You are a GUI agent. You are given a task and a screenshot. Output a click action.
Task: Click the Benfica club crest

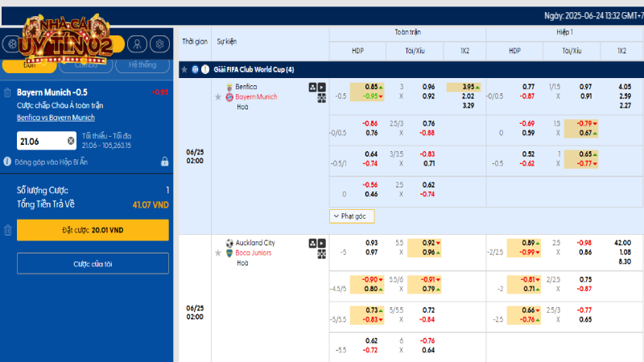[x=229, y=87]
